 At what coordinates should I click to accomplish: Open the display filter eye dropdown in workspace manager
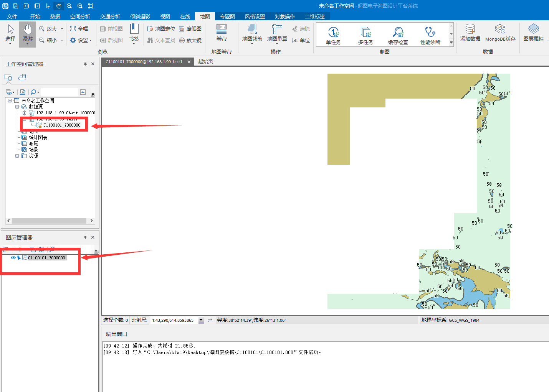[x=13, y=92]
